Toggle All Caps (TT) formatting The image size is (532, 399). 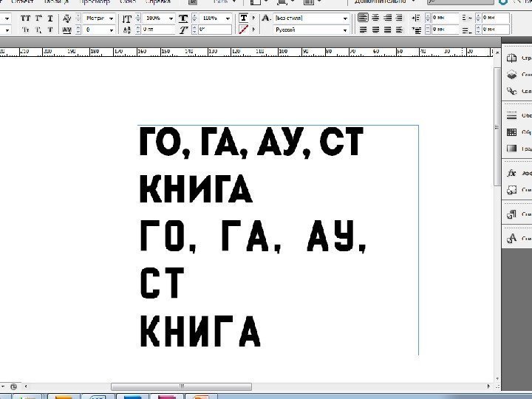(26, 16)
